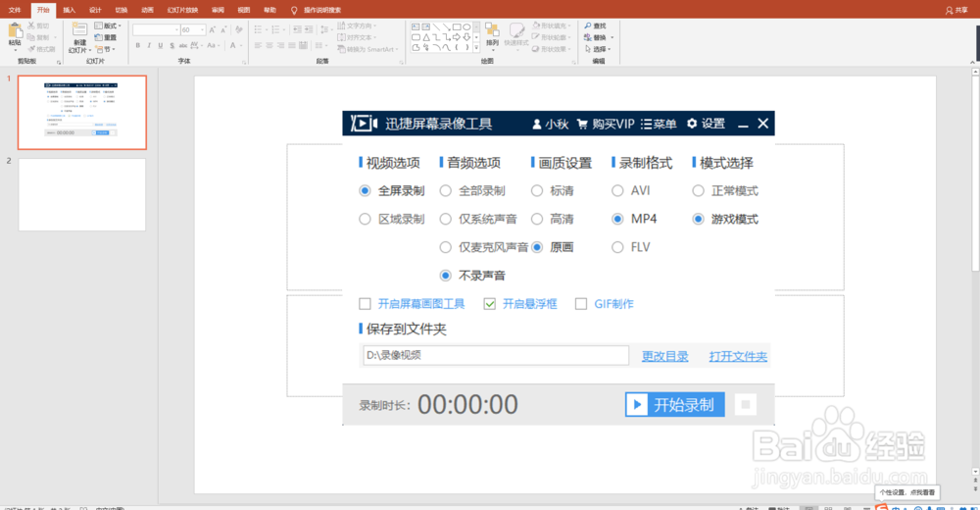Expand the shapes gallery More arrow

pyautogui.click(x=477, y=47)
